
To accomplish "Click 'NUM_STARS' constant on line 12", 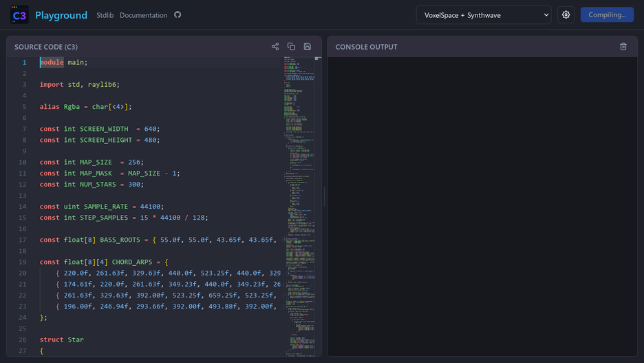I will click(98, 185).
